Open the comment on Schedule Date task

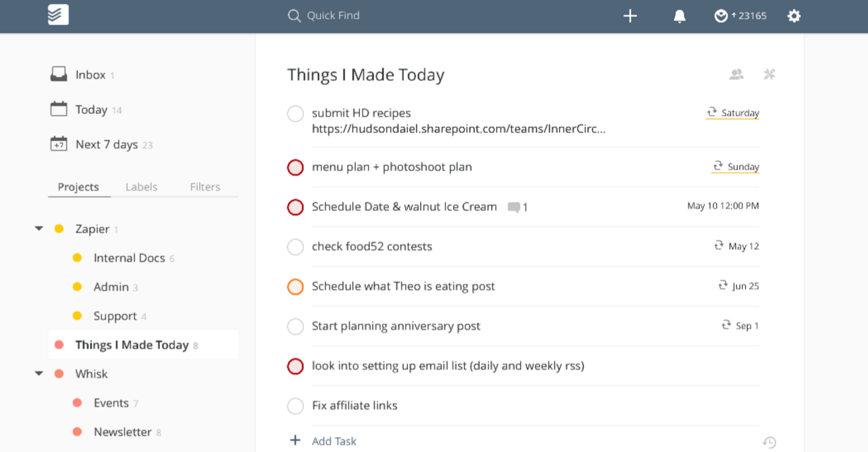pos(516,207)
